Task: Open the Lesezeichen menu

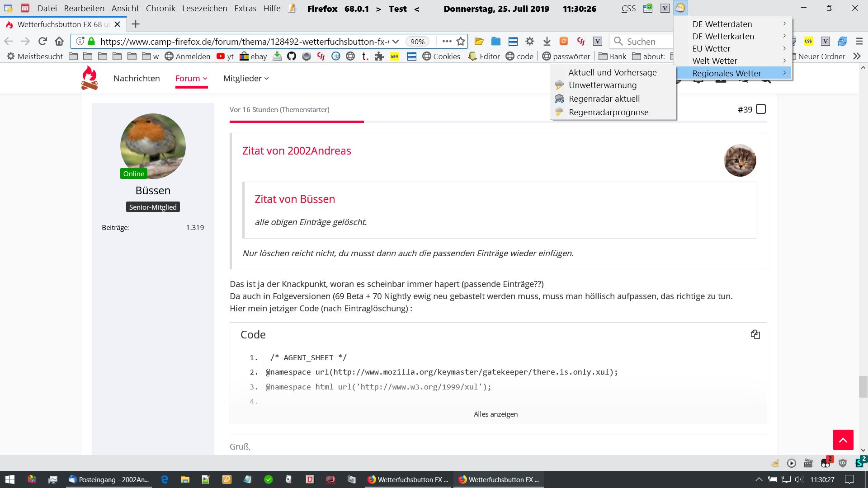Action: 204,8
